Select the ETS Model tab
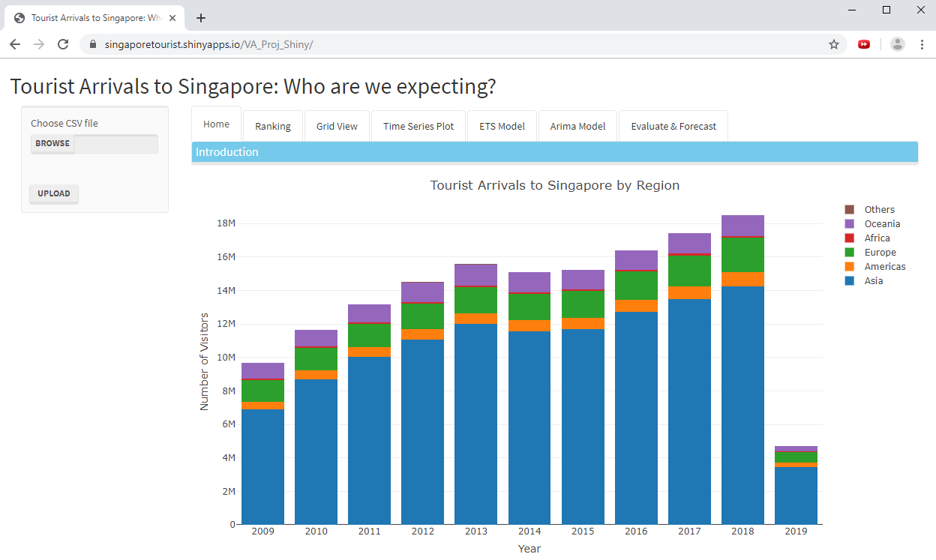 coord(502,126)
